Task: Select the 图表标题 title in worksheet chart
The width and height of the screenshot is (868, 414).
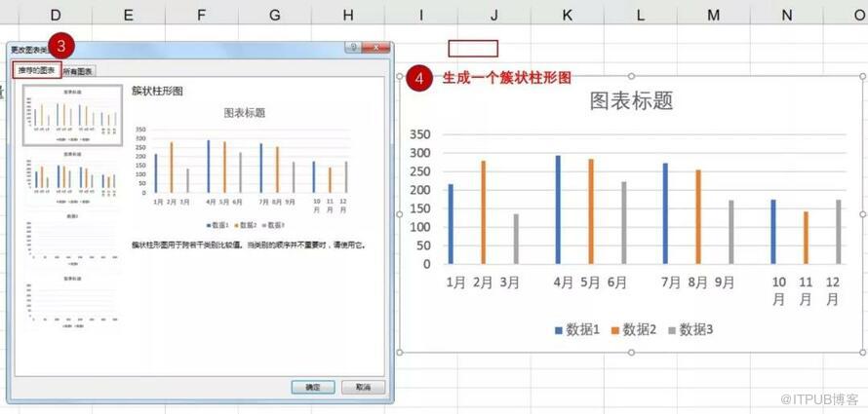Action: point(631,101)
